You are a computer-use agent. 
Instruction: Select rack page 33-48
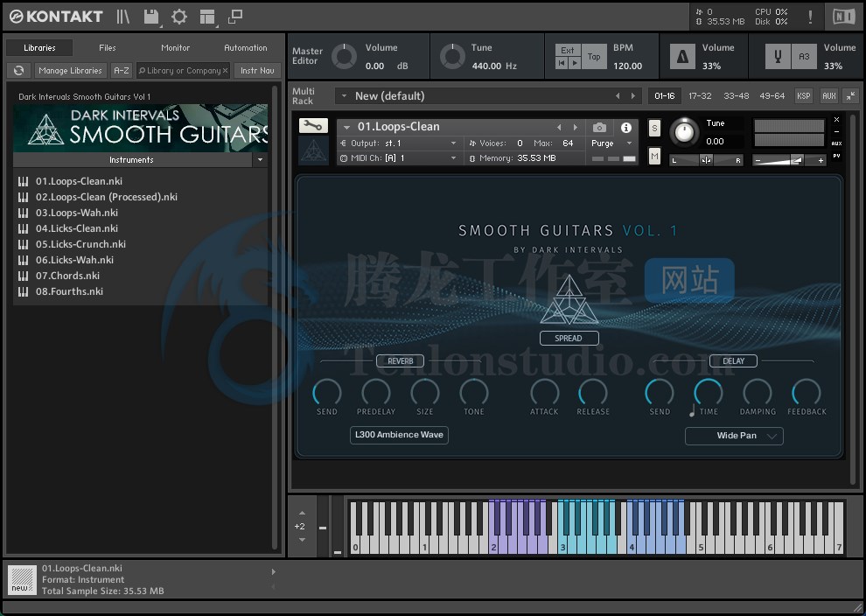coord(737,96)
